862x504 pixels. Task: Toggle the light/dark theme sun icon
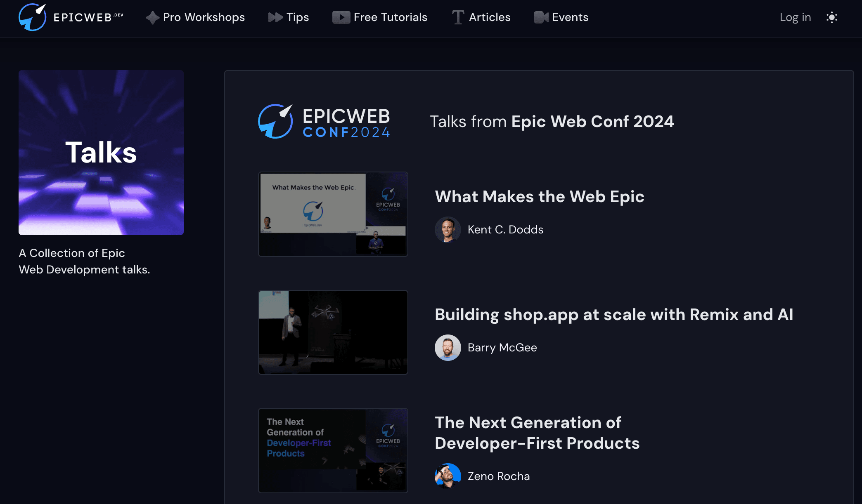pyautogui.click(x=831, y=17)
